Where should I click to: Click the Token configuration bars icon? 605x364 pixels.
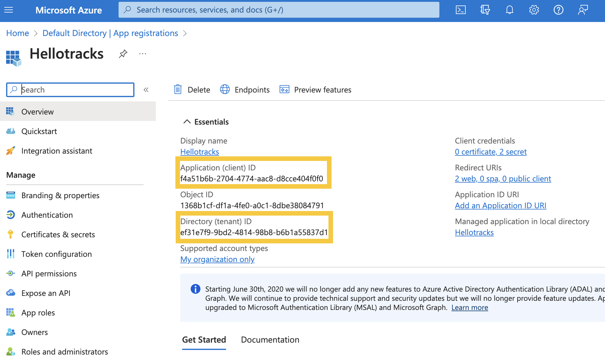point(11,254)
